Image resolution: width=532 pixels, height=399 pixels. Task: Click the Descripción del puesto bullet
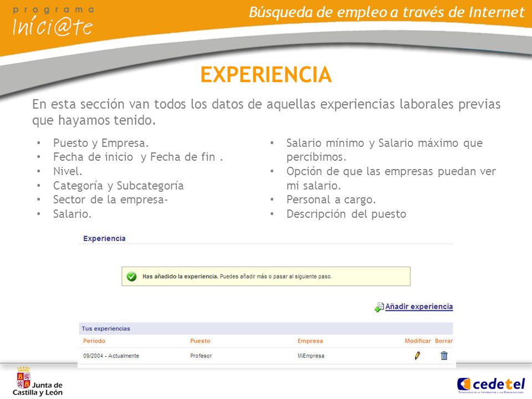pyautogui.click(x=346, y=214)
